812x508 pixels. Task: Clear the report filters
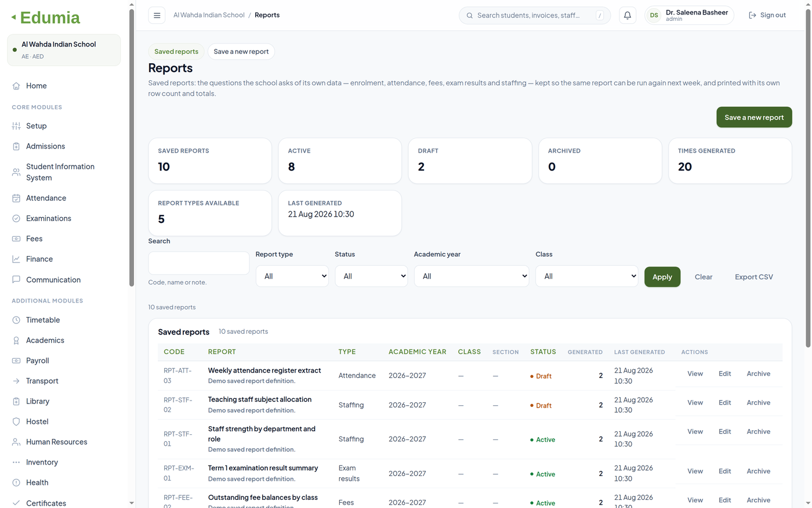click(x=704, y=277)
